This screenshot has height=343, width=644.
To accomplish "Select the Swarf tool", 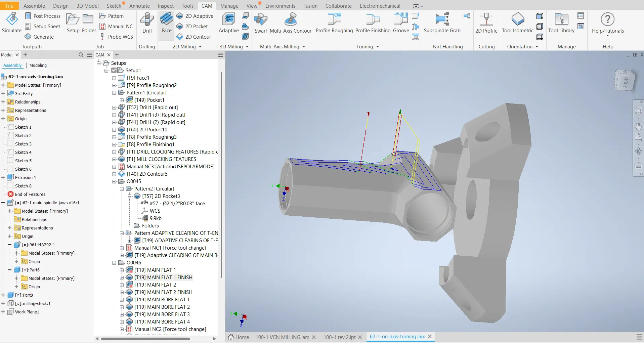I will click(x=261, y=23).
